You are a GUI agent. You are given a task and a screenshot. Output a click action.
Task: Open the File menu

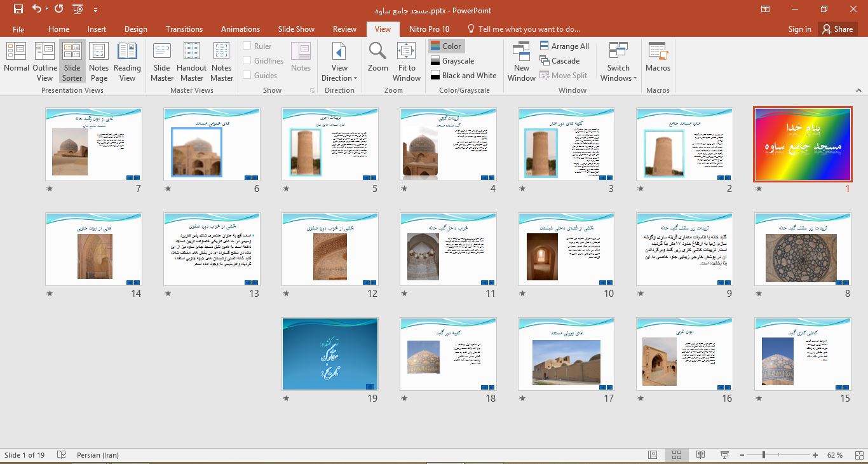click(x=18, y=29)
